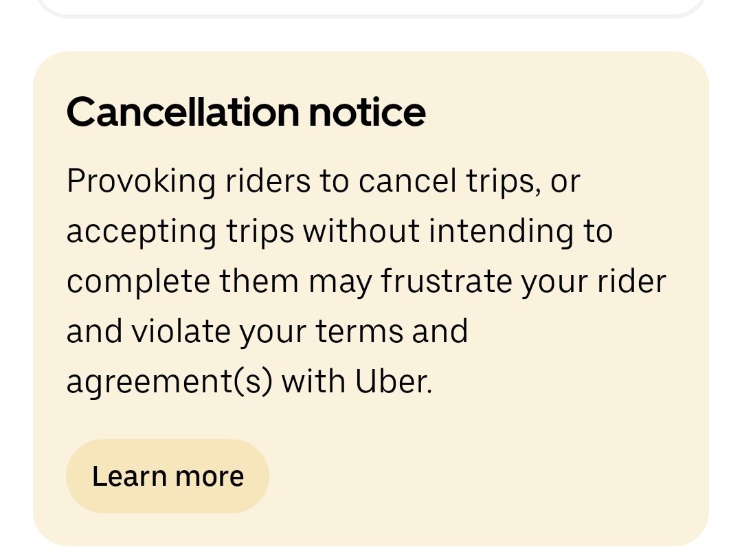
Task: Click the 'agreement(s) with Uber.' line
Action: pos(249,381)
